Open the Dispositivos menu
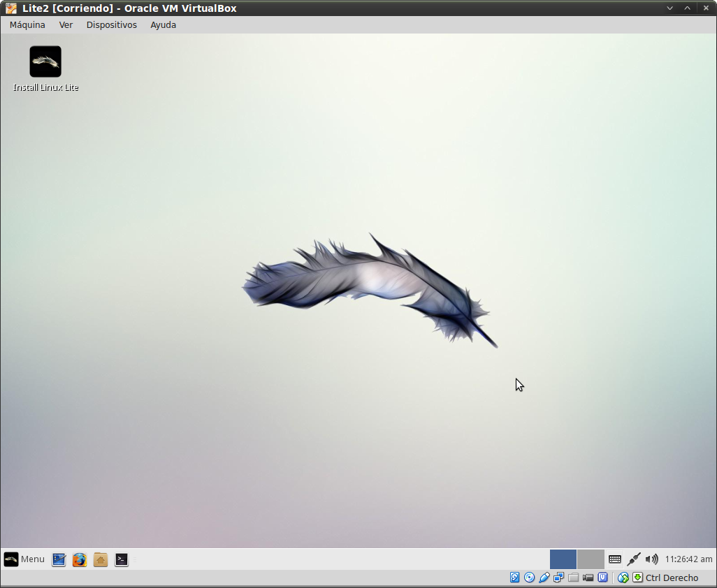This screenshot has height=588, width=717. (x=112, y=24)
